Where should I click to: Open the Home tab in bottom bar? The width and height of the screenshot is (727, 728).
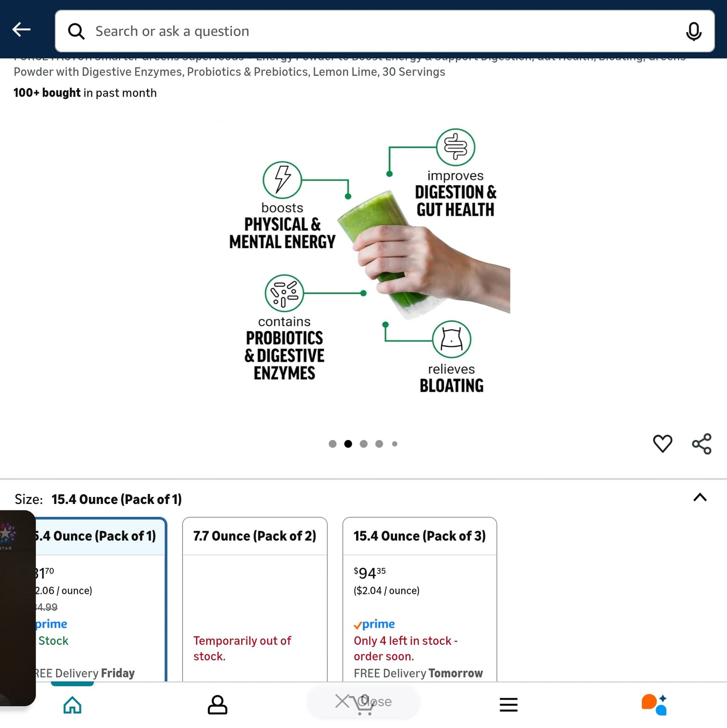point(72,705)
